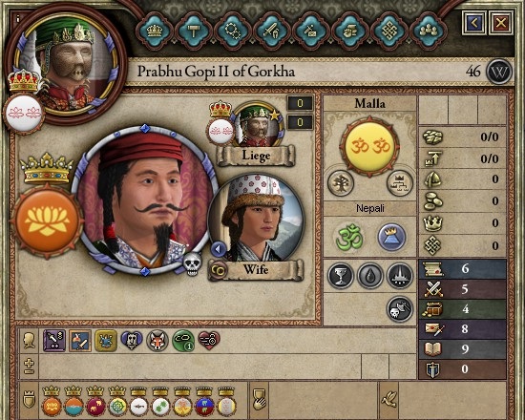The height and width of the screenshot is (420, 525).
Task: Select the Wife portrait
Action: pos(256,220)
